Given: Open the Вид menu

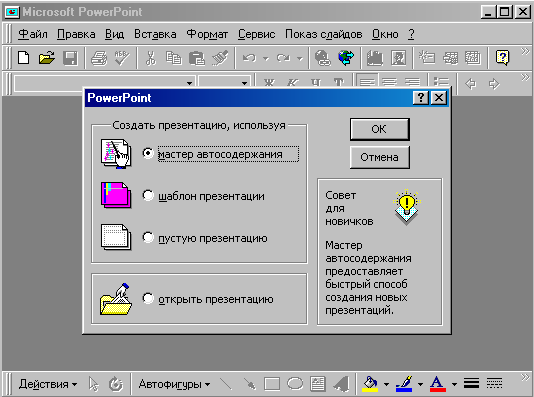Looking at the screenshot, I should (114, 34).
